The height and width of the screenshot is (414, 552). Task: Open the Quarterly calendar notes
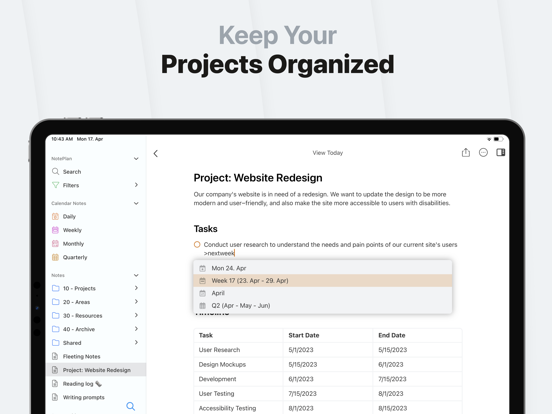pyautogui.click(x=96, y=257)
